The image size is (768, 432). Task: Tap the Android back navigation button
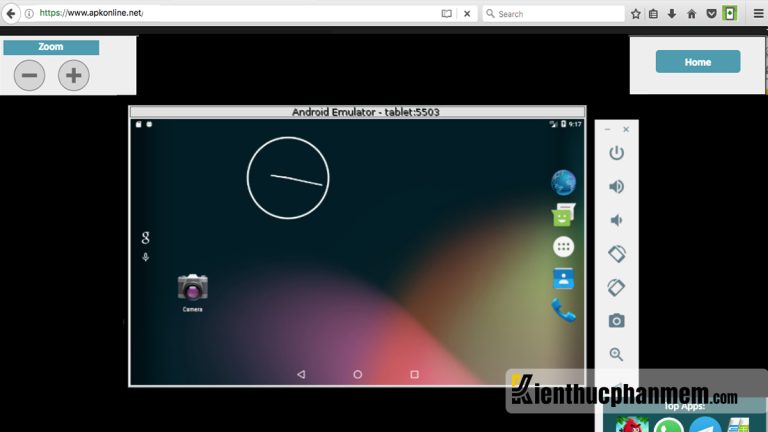(301, 374)
